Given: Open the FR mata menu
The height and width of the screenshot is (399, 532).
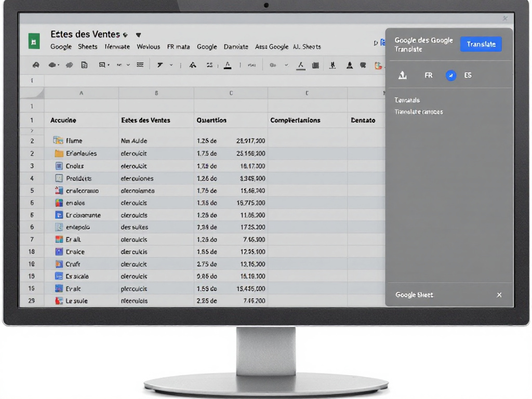Looking at the screenshot, I should click(x=179, y=46).
